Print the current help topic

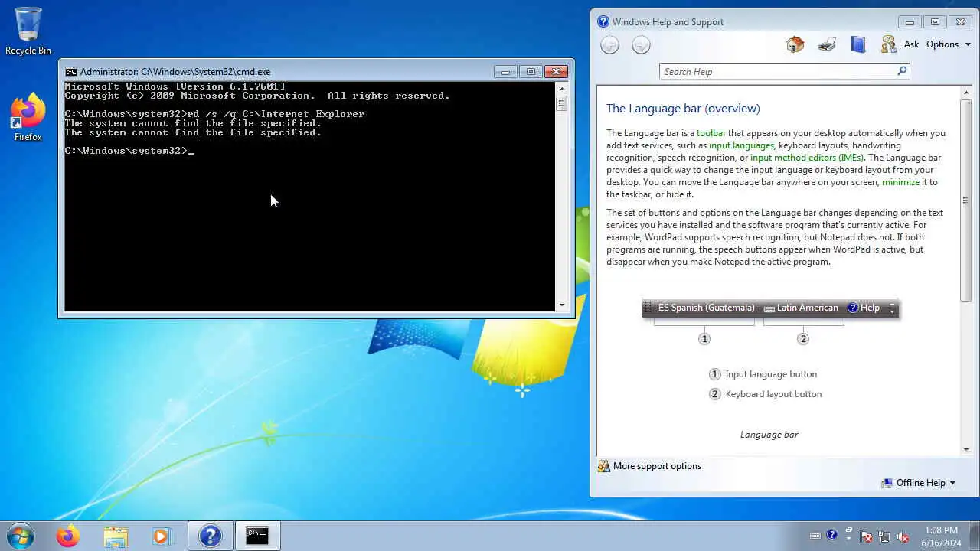point(826,44)
